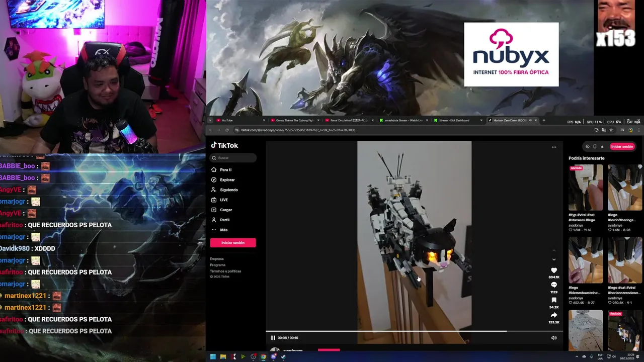Mute the Horizon Zero Dawn tab audio
644x362 pixels.
point(530,120)
